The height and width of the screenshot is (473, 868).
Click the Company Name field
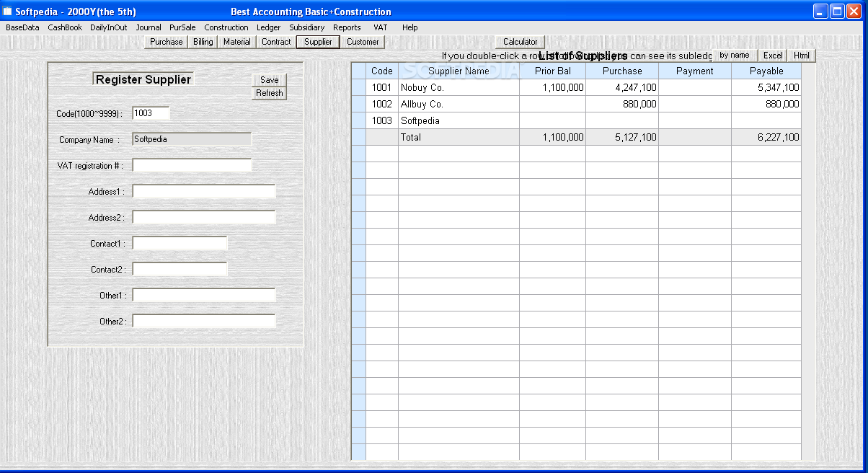click(192, 139)
